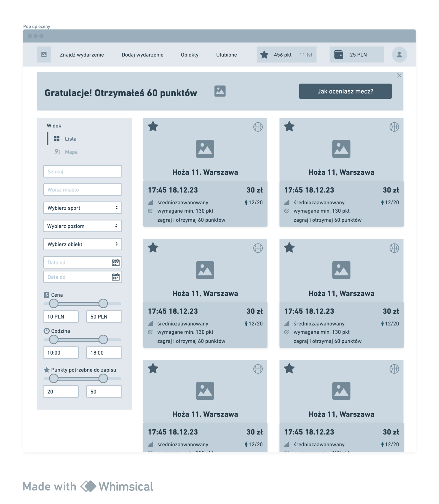Open the Wybierz poziom dropdown
This screenshot has height=504, width=439.
coord(83,226)
